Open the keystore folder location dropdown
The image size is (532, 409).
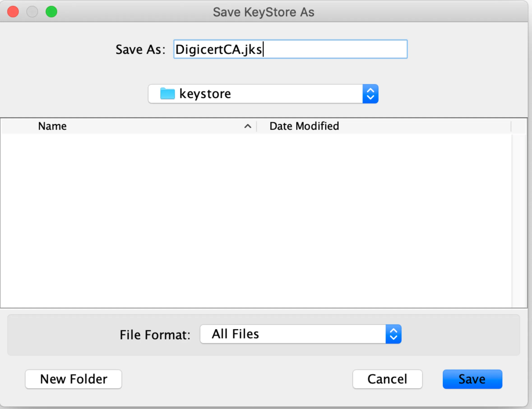click(263, 94)
